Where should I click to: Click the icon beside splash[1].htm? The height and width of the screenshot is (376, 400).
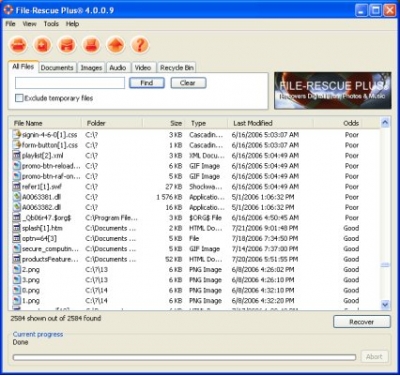click(x=17, y=228)
